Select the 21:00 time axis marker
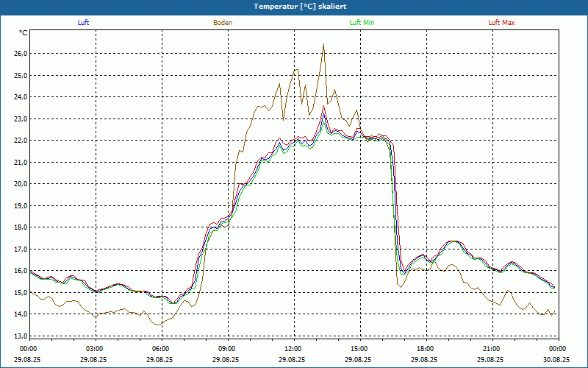Viewport: 588px width, 368px height. pos(491,349)
